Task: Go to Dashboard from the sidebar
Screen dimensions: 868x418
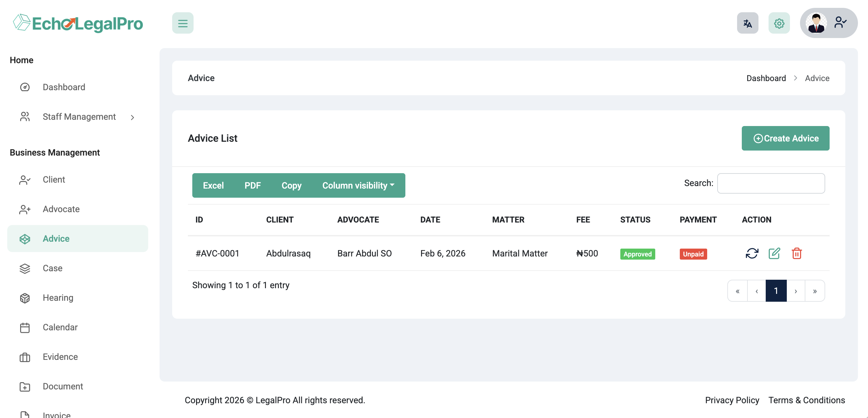Action: pos(64,87)
